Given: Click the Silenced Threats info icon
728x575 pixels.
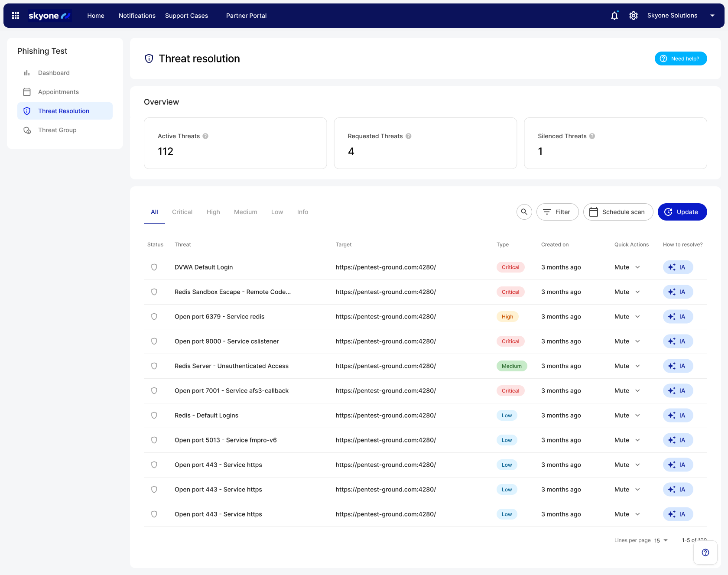Looking at the screenshot, I should (x=592, y=136).
